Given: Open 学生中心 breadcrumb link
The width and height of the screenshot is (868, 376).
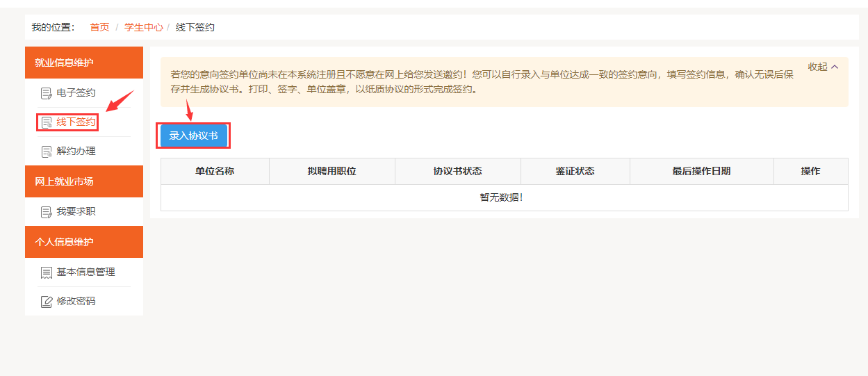Looking at the screenshot, I should [143, 27].
